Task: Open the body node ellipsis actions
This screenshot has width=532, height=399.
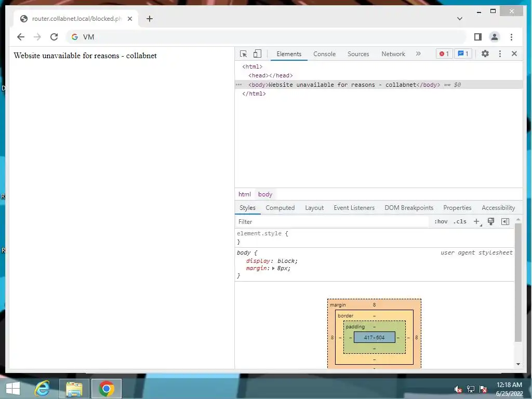Action: coord(239,85)
